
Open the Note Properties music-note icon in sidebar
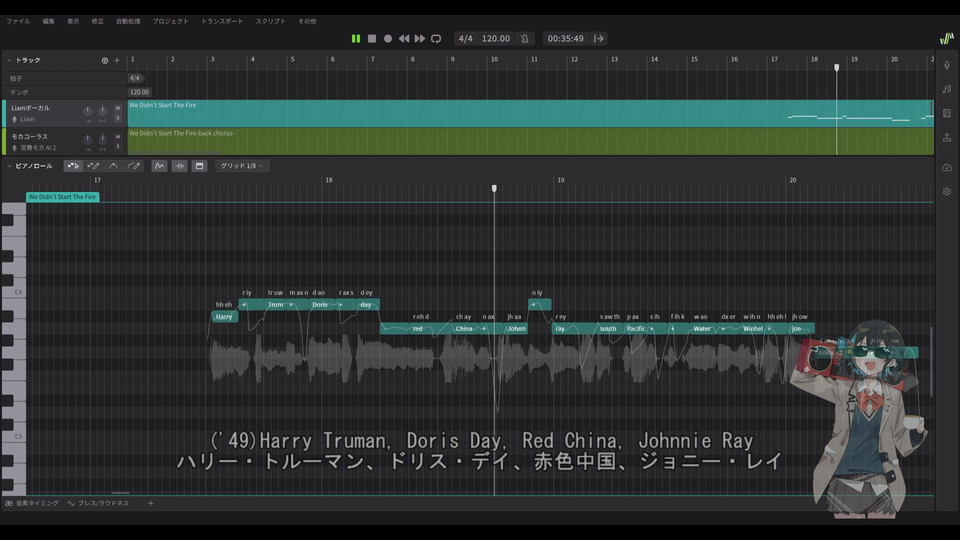[947, 89]
